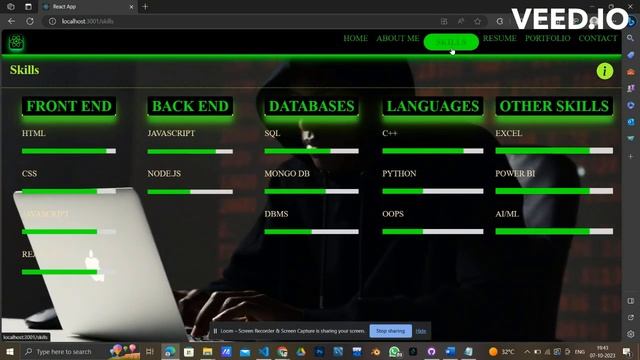This screenshot has height=360, width=640.
Task: Click the HTML skill progress bar
Action: tap(69, 151)
